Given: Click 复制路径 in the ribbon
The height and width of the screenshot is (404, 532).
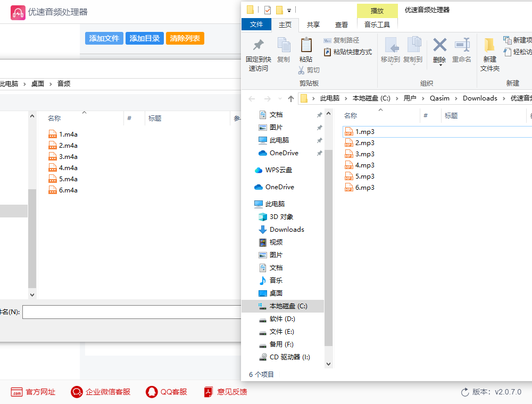Looking at the screenshot, I should pyautogui.click(x=342, y=40).
